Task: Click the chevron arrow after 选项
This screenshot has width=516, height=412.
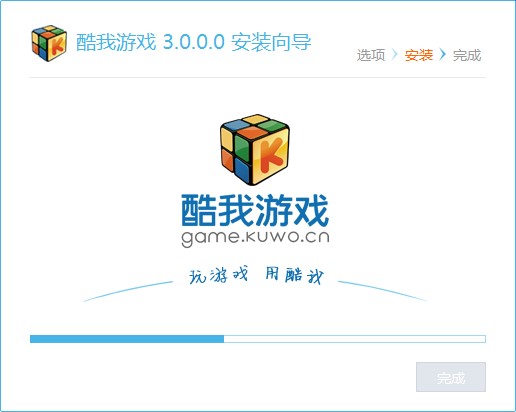Action: pos(395,55)
